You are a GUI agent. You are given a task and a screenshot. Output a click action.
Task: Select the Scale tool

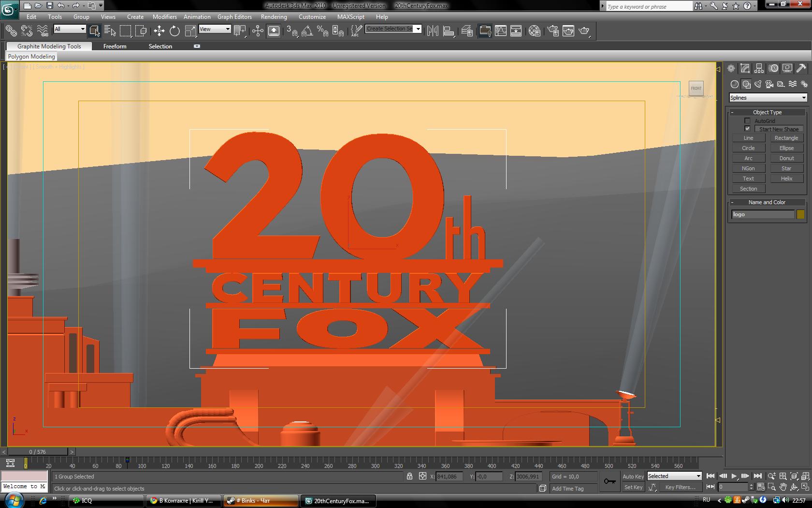click(190, 31)
